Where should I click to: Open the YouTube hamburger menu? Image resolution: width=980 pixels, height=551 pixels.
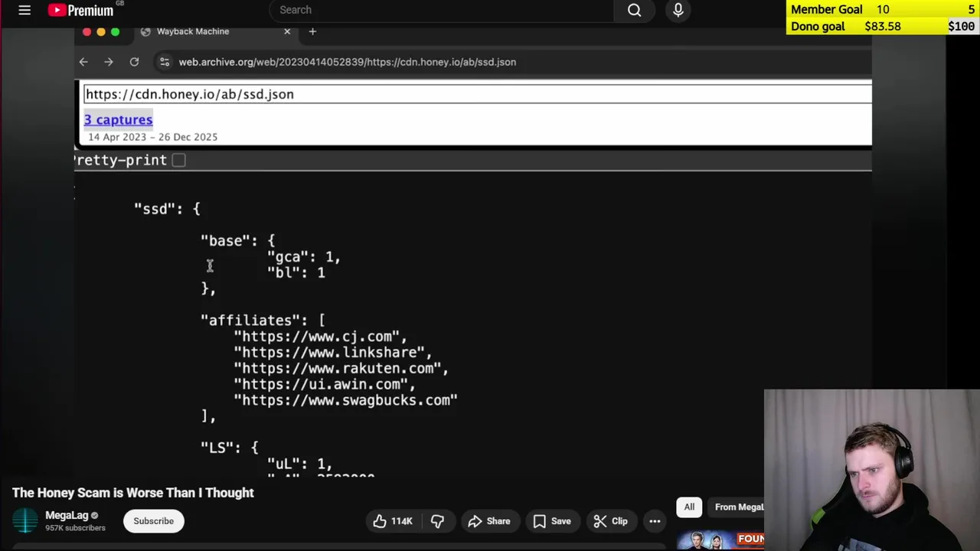coord(24,10)
